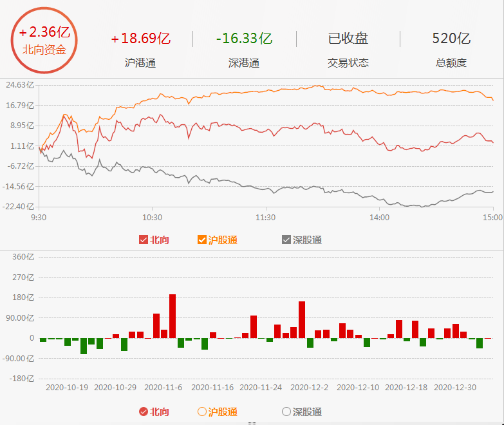Screen dimensions: 504x425
Task: Click the 10:30 time label
Action: coord(153,218)
